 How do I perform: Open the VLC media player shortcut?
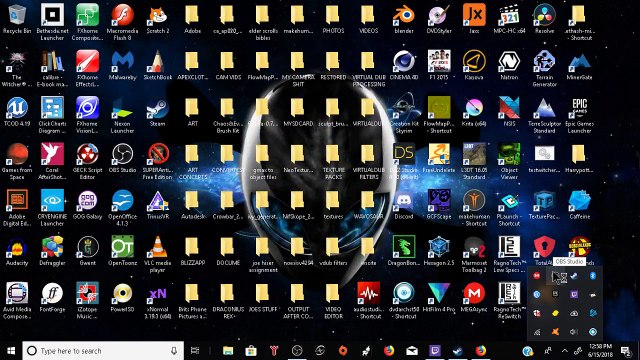click(x=158, y=254)
